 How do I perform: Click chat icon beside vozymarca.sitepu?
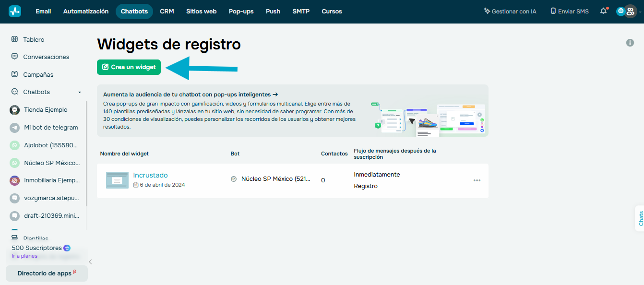[x=14, y=198]
